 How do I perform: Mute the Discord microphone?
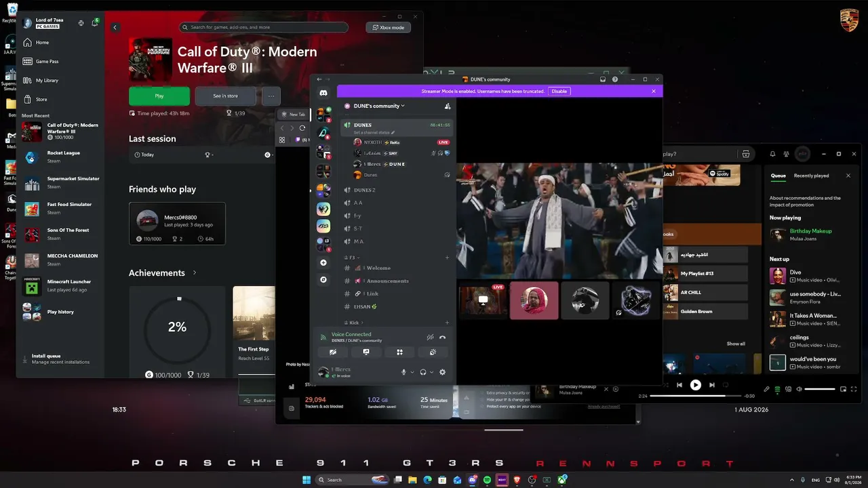pos(403,372)
